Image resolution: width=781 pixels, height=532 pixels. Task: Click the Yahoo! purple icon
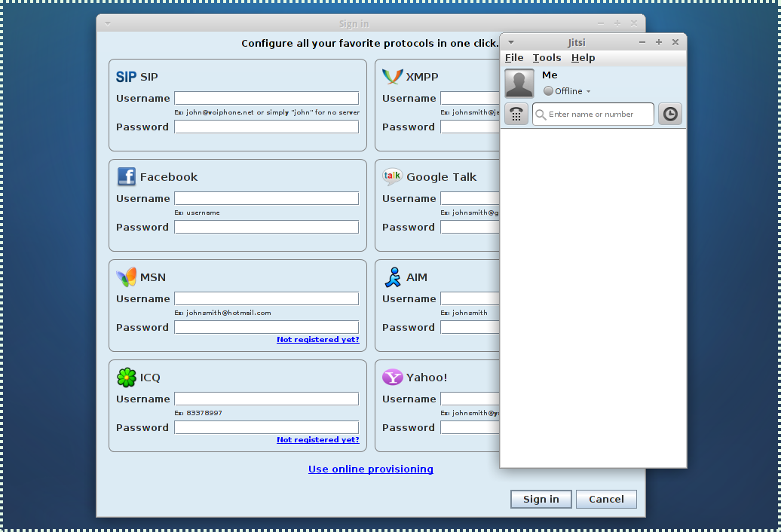(392, 378)
